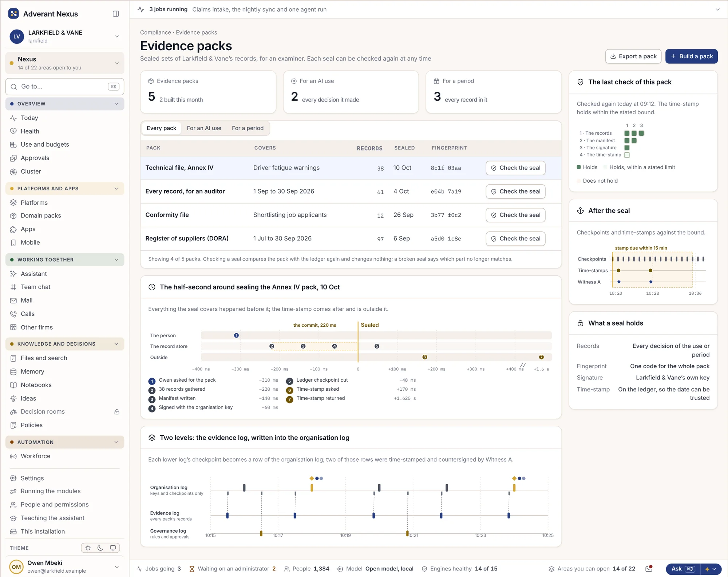Screen dimensions: 728x577
Task: Collapse the sidebar with the panel icon
Action: (116, 14)
